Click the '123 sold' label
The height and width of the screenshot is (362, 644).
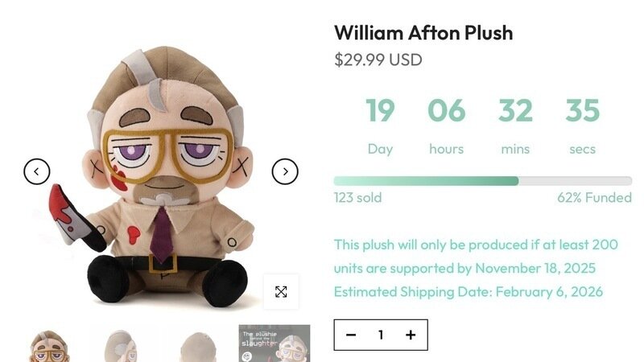coord(357,198)
